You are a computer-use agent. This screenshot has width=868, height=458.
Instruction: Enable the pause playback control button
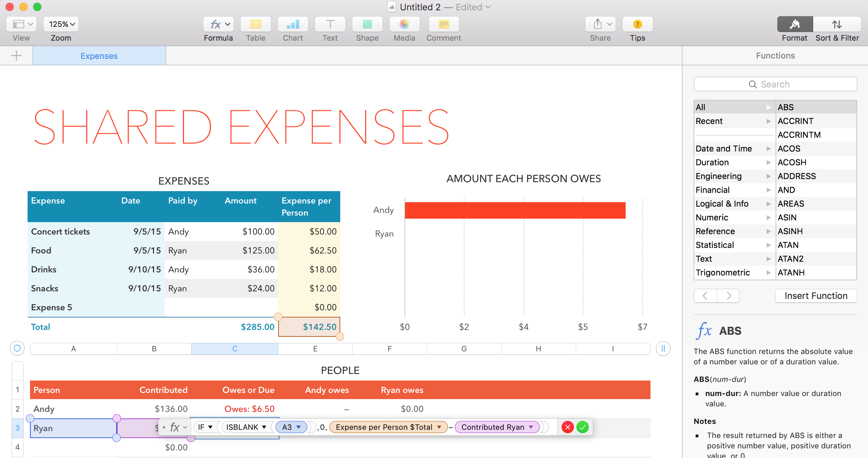664,348
